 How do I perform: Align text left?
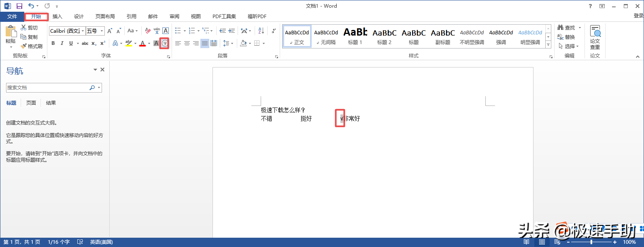point(178,43)
